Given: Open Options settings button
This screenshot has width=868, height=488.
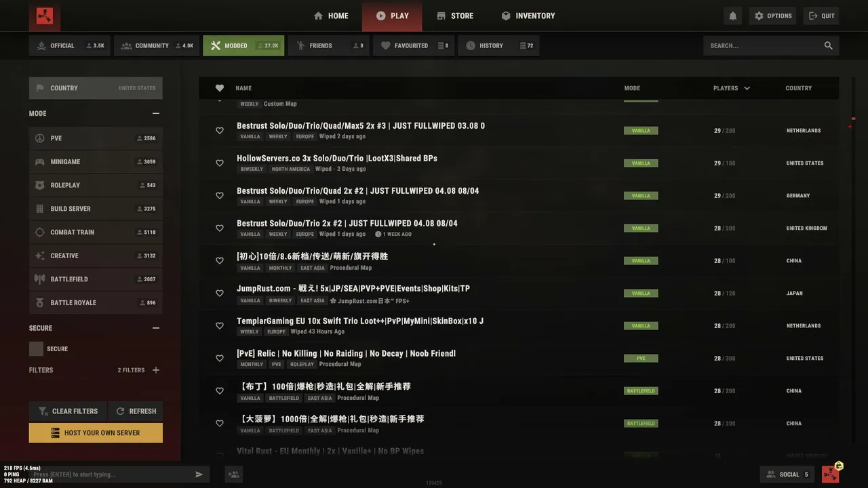Looking at the screenshot, I should 773,16.
